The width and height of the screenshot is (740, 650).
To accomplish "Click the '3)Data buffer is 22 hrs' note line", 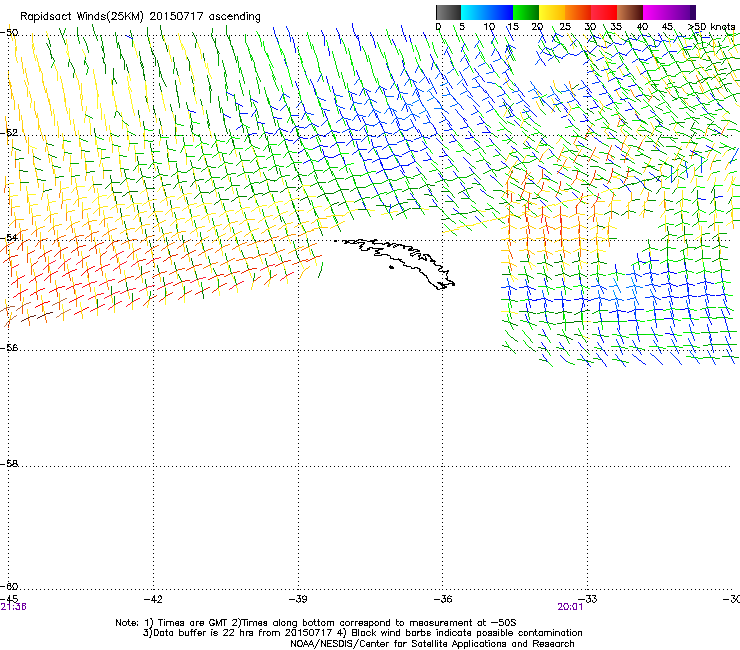I will [362, 633].
